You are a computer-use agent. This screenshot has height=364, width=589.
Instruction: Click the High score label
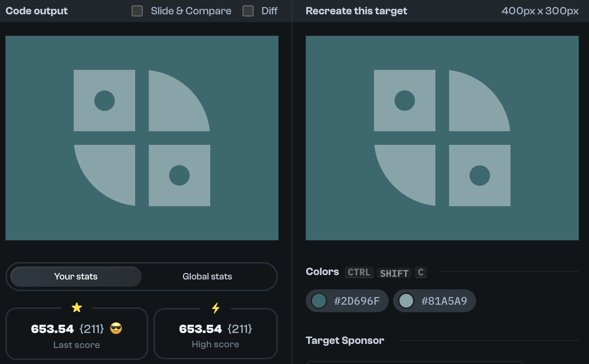coord(215,344)
